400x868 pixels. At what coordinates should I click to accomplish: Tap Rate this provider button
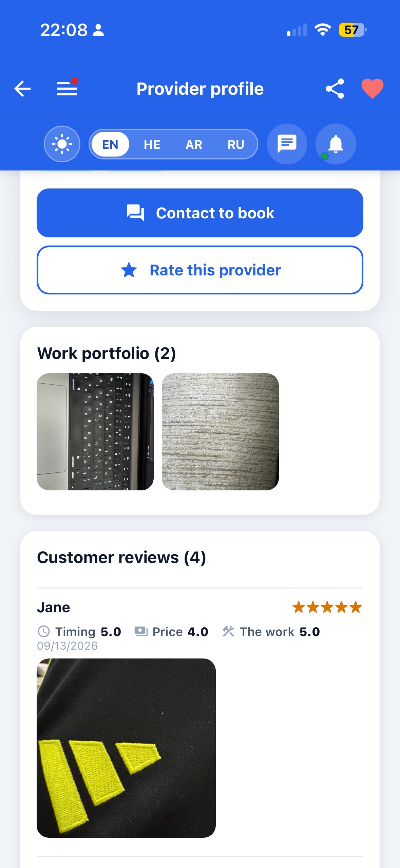coord(200,270)
